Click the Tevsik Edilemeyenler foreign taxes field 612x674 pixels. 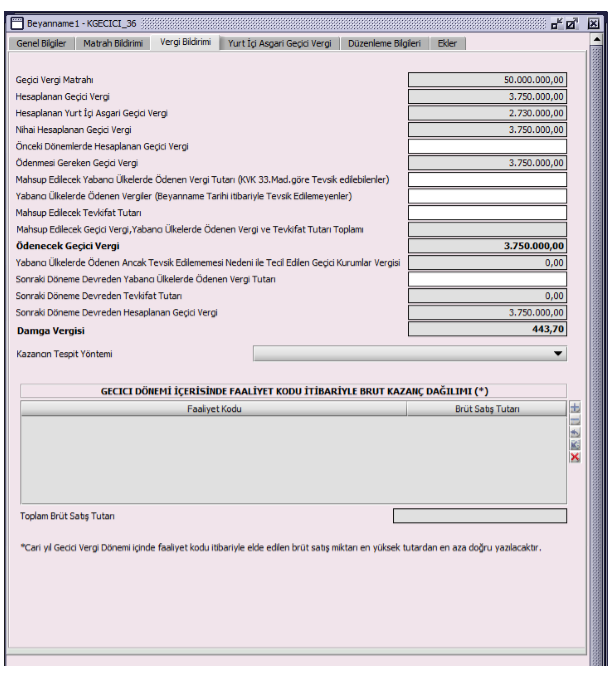[x=487, y=196]
